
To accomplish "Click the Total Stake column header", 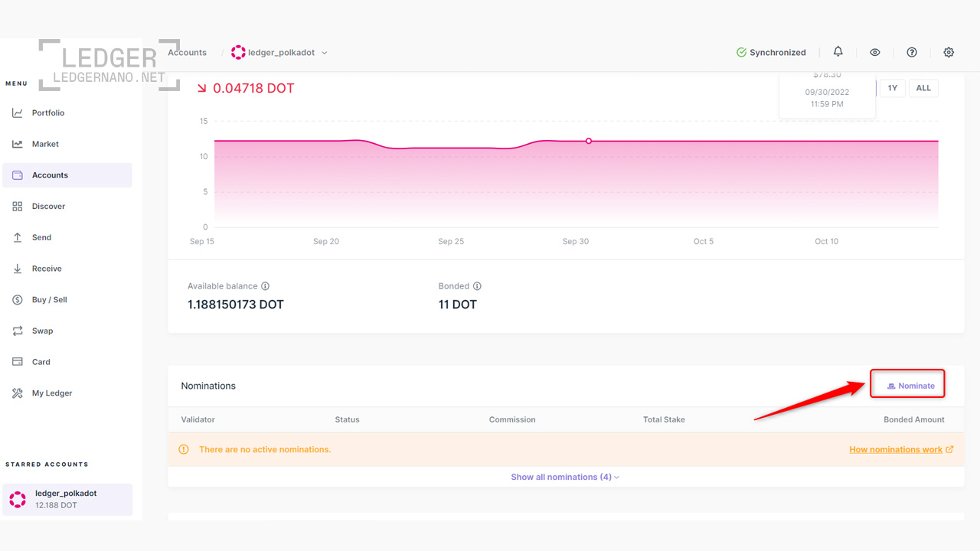I will 664,419.
